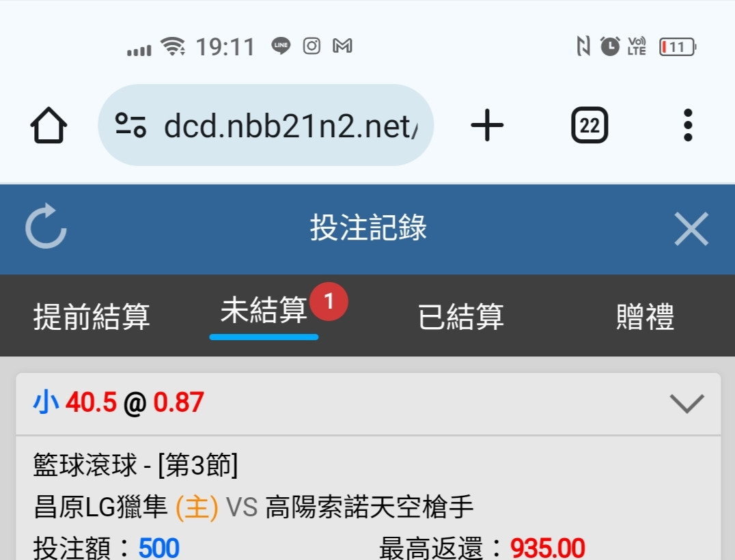This screenshot has height=560, width=735.
Task: Tap the dcd.nbb21n2.net address bar
Action: (x=266, y=125)
